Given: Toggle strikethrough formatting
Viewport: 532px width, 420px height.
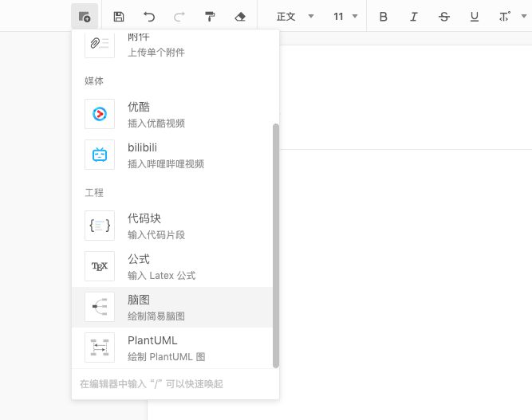Looking at the screenshot, I should pos(444,16).
